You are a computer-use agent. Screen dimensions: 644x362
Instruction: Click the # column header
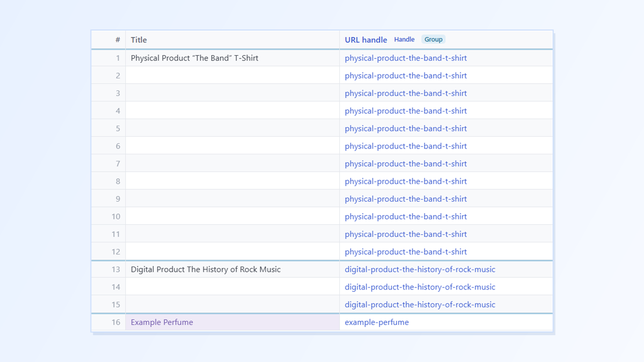click(x=108, y=40)
